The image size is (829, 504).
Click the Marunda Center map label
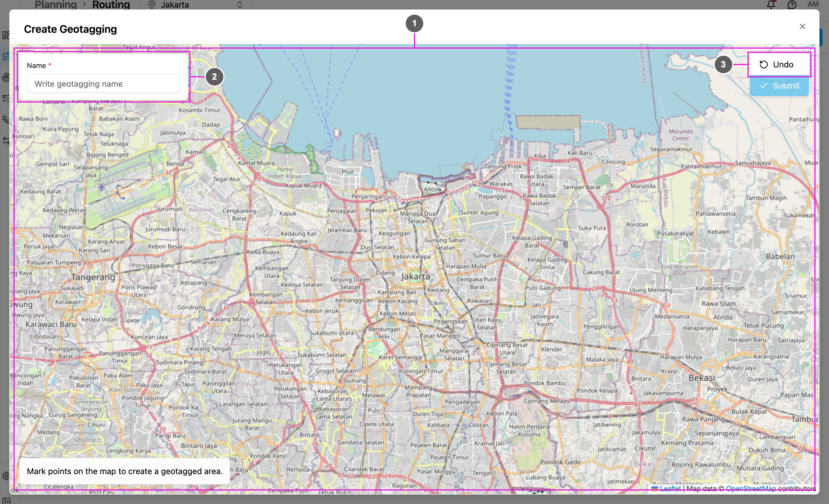pos(680,135)
